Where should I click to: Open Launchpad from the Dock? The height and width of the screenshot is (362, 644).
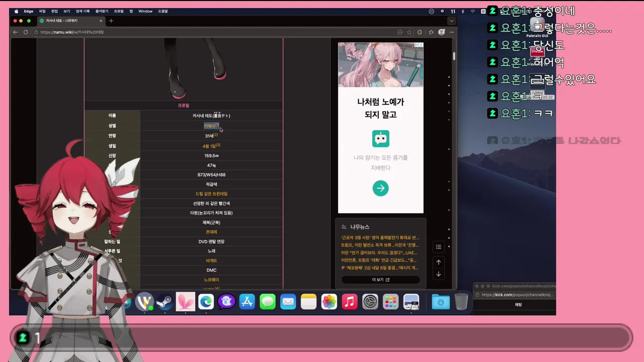tap(390, 302)
